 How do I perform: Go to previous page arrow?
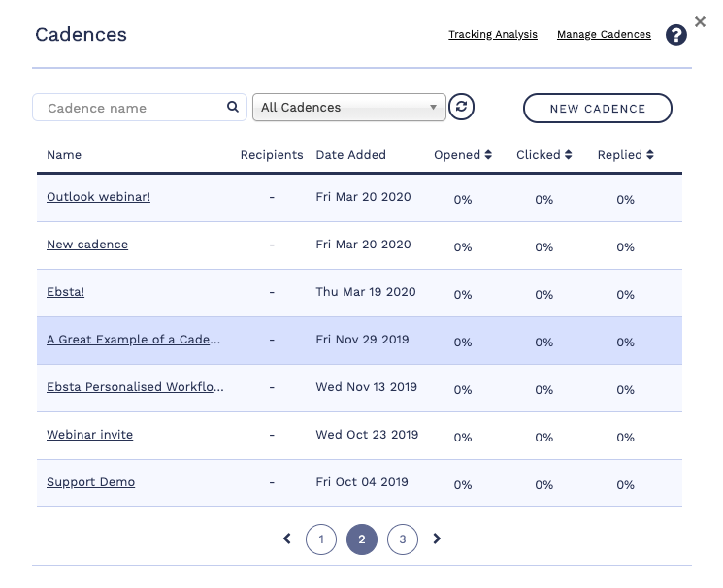click(287, 539)
